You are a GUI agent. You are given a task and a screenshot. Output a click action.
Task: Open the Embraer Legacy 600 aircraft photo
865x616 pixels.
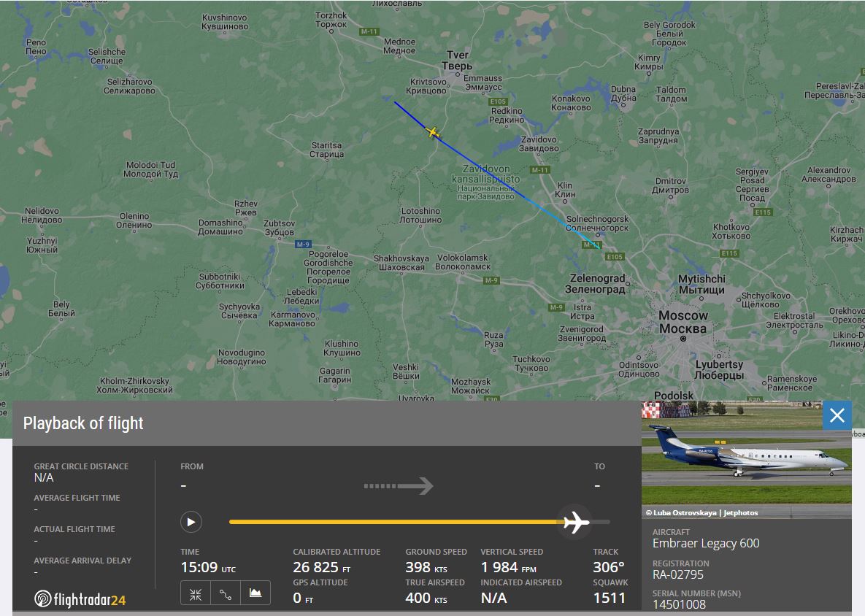tap(747, 453)
